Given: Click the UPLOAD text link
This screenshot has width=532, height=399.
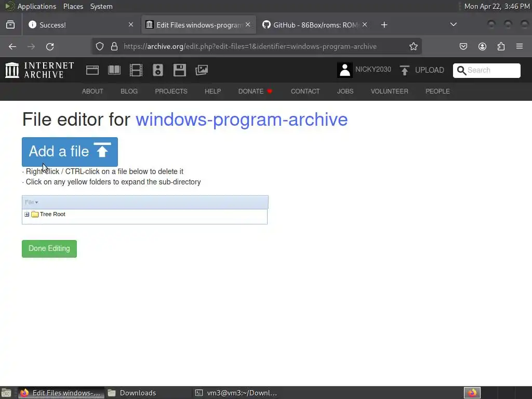Looking at the screenshot, I should [429, 70].
